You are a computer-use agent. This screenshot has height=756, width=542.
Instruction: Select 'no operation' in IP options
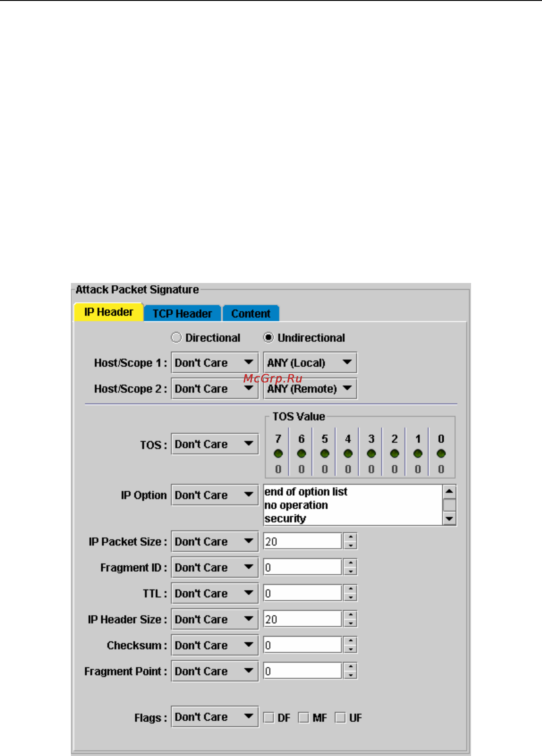click(x=353, y=505)
